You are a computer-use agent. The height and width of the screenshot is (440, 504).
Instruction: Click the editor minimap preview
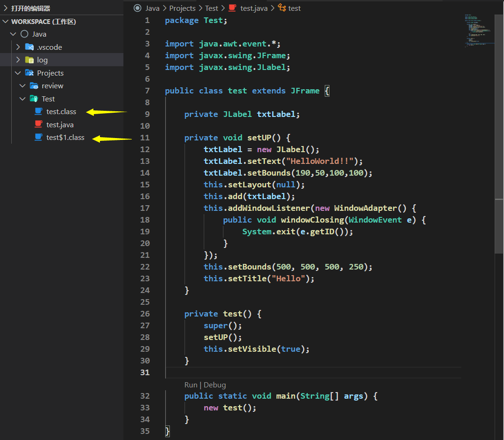479,31
